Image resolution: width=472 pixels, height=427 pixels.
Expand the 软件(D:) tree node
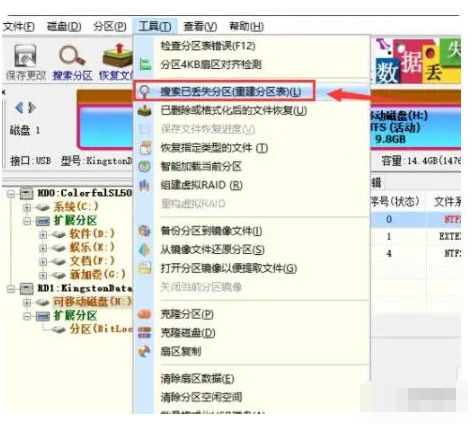[43, 235]
